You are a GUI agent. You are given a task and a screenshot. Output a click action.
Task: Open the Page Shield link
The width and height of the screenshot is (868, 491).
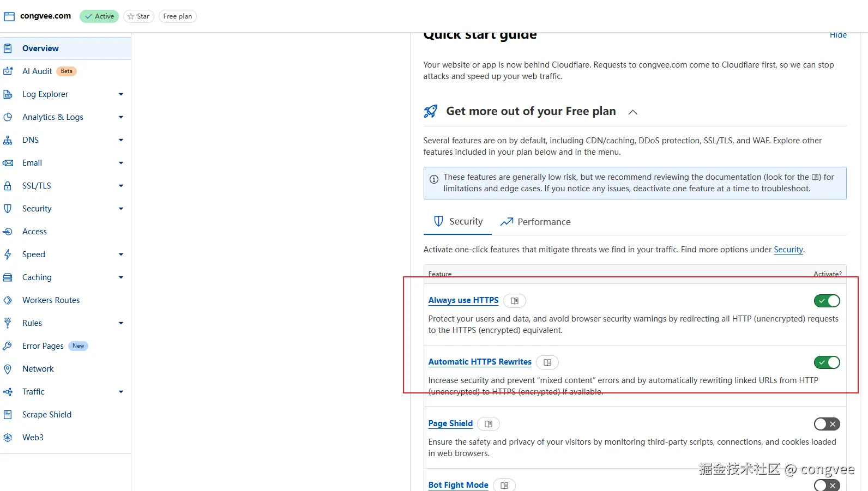pyautogui.click(x=450, y=423)
